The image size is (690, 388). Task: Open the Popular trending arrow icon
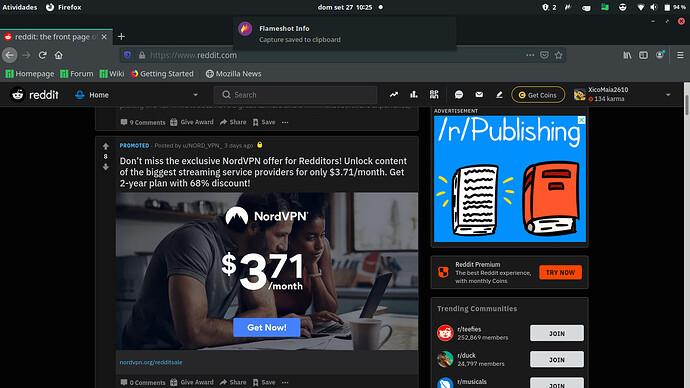[393, 95]
